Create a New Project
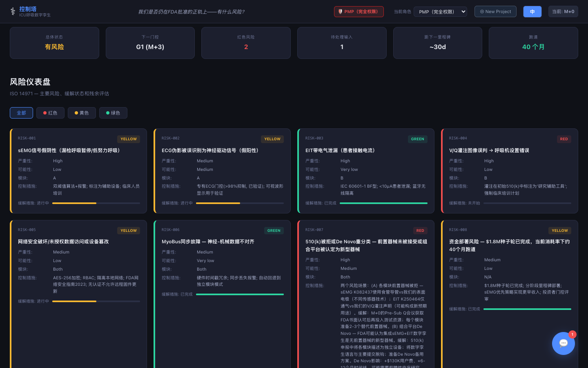This screenshot has width=588, height=368. point(495,11)
